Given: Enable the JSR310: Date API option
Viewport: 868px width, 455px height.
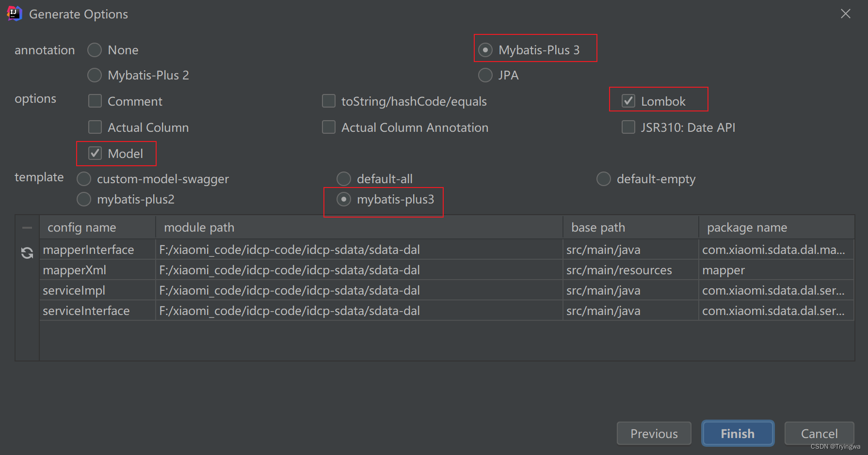Looking at the screenshot, I should [x=628, y=127].
